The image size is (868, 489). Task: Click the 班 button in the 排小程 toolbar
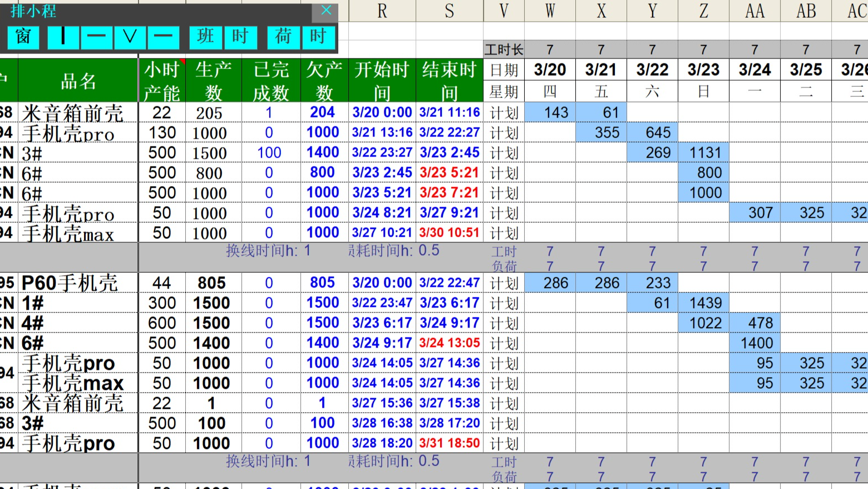[206, 37]
